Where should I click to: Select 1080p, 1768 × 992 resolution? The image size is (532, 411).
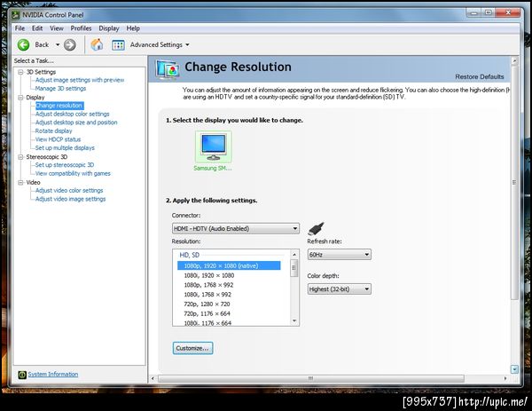[208, 285]
